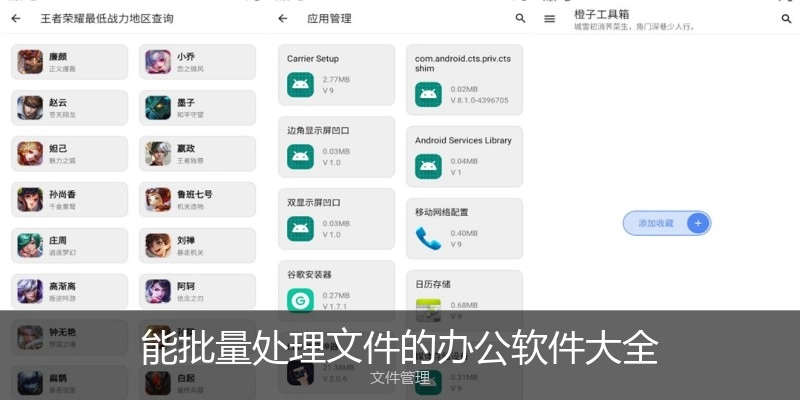Tap the Android Services Library android icon
The image size is (800, 400).
429,166
